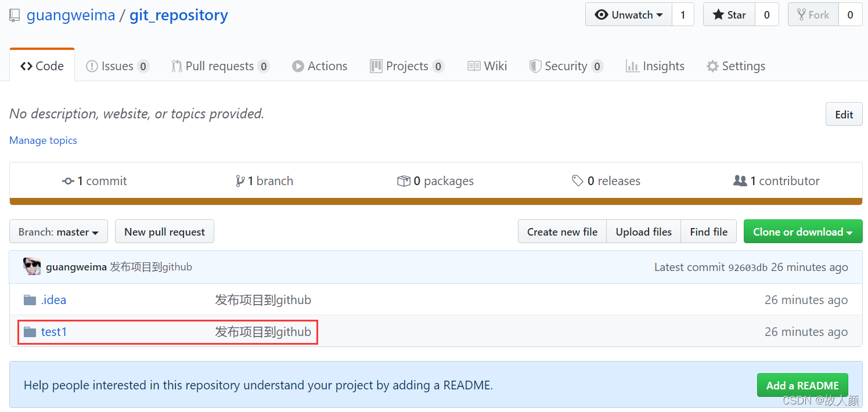
Task: Click the Fork button
Action: tap(813, 15)
